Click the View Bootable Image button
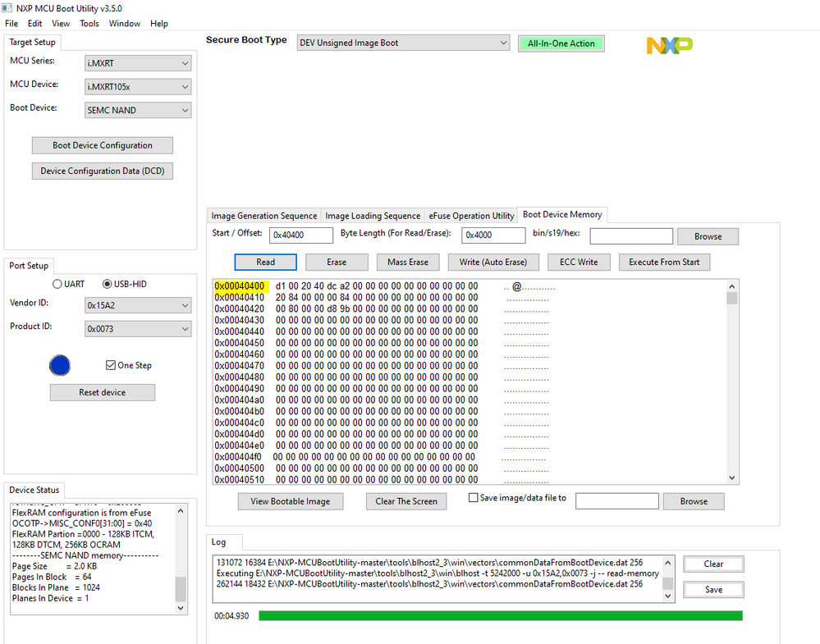This screenshot has width=820, height=644. click(291, 501)
